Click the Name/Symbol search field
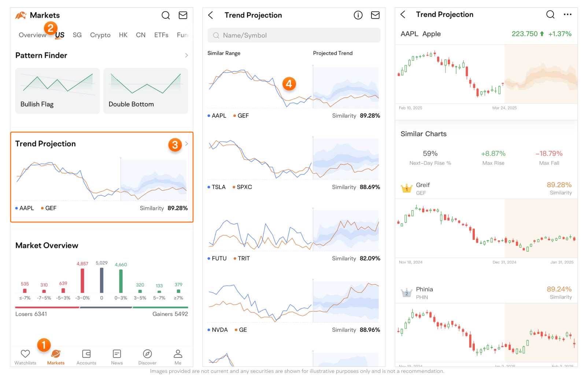588x382 pixels. (294, 35)
